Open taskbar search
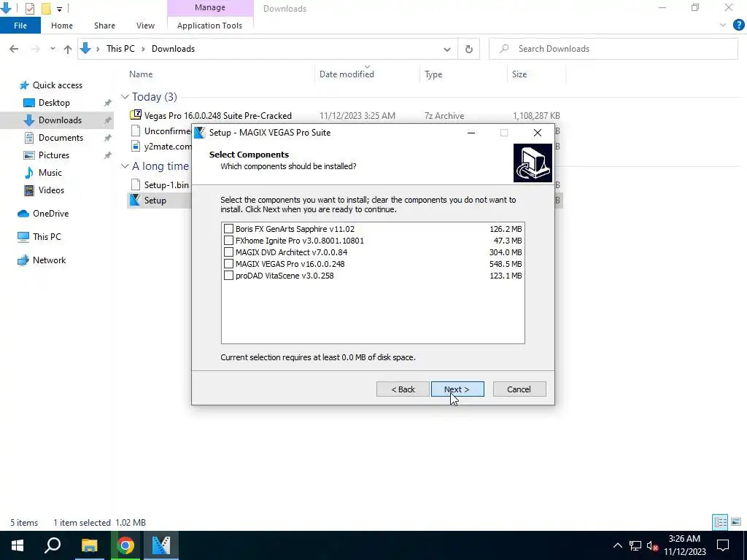This screenshot has width=747, height=560. point(53,545)
